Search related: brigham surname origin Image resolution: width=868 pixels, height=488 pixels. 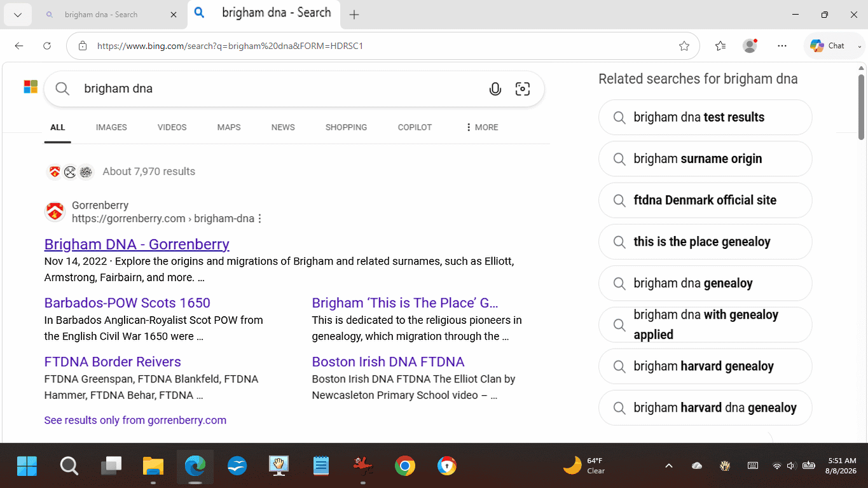pyautogui.click(x=705, y=158)
